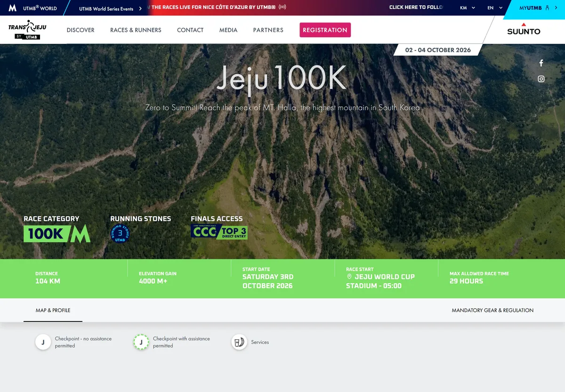This screenshot has width=565, height=392.
Task: Click 'Checkpoint with assistance permitted' label
Action: coord(181,342)
